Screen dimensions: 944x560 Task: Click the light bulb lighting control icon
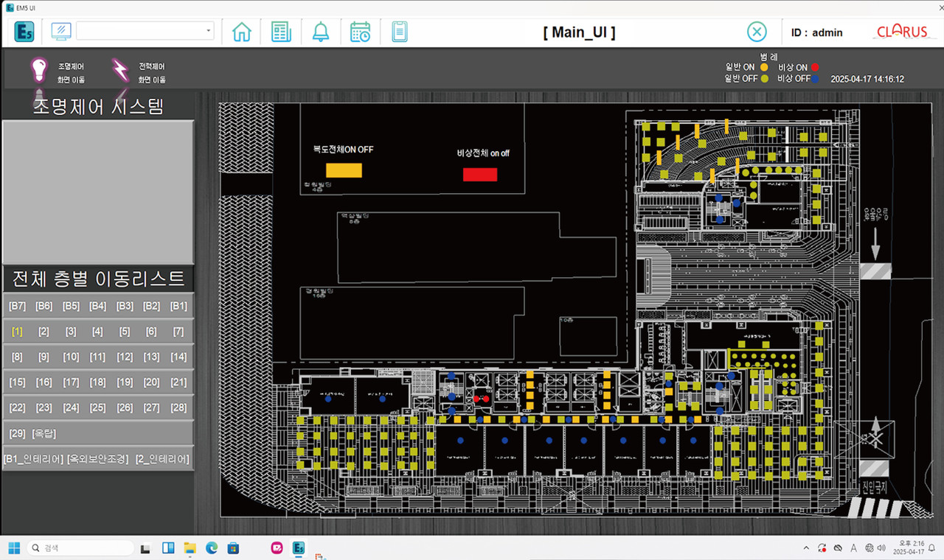coord(38,70)
